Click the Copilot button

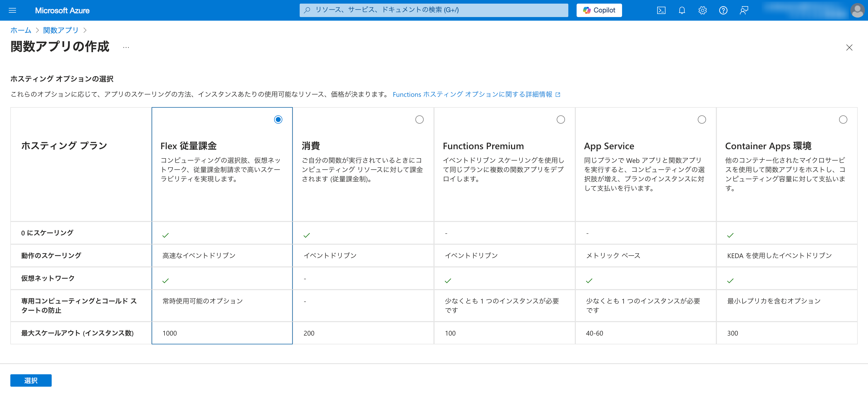coord(599,10)
